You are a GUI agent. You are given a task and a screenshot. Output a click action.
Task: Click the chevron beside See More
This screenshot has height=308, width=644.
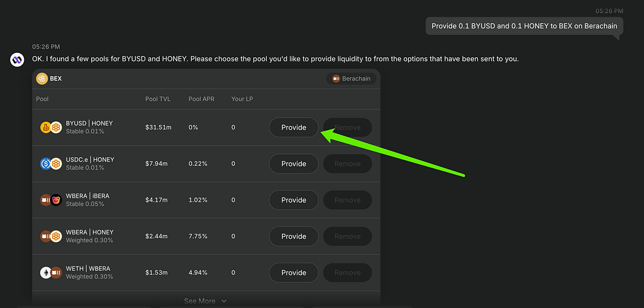tap(224, 301)
